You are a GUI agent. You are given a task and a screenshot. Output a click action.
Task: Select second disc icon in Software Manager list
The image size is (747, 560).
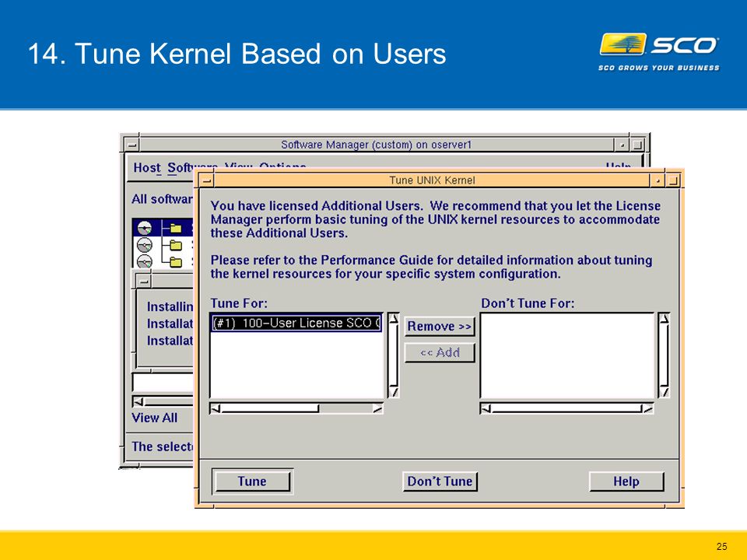[x=145, y=245]
